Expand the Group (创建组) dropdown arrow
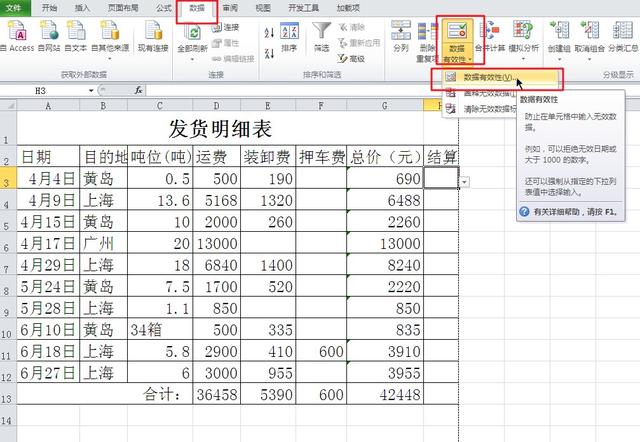The width and height of the screenshot is (640, 442). coord(559,59)
